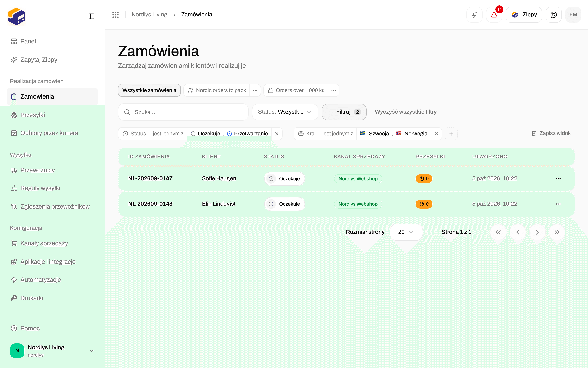Open Przesyłki in the sidebar
The width and height of the screenshot is (588, 368).
[52, 115]
